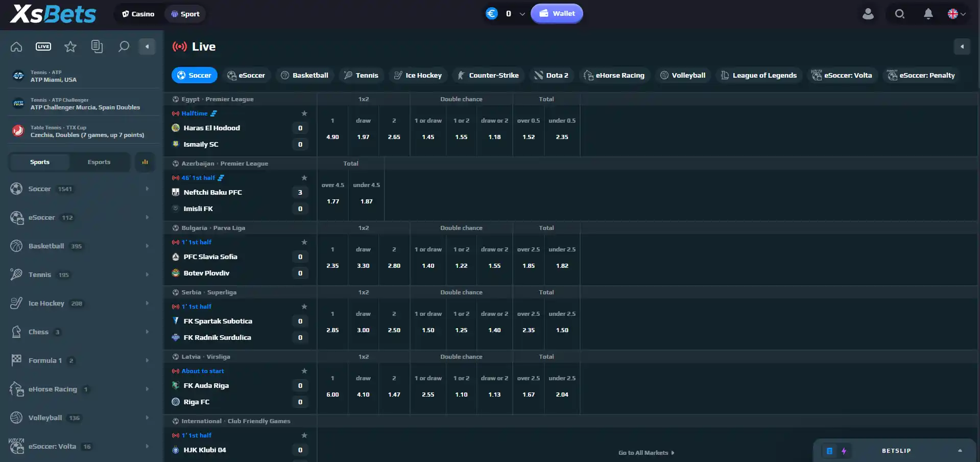Image resolution: width=980 pixels, height=462 pixels.
Task: Collapse the left sidebar arrow button
Action: point(147,47)
